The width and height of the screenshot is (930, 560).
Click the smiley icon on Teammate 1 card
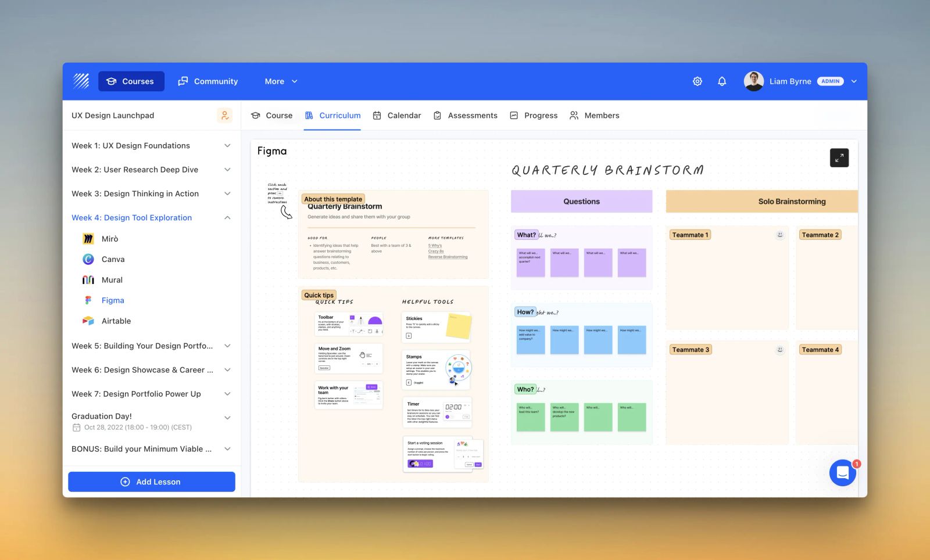click(780, 235)
